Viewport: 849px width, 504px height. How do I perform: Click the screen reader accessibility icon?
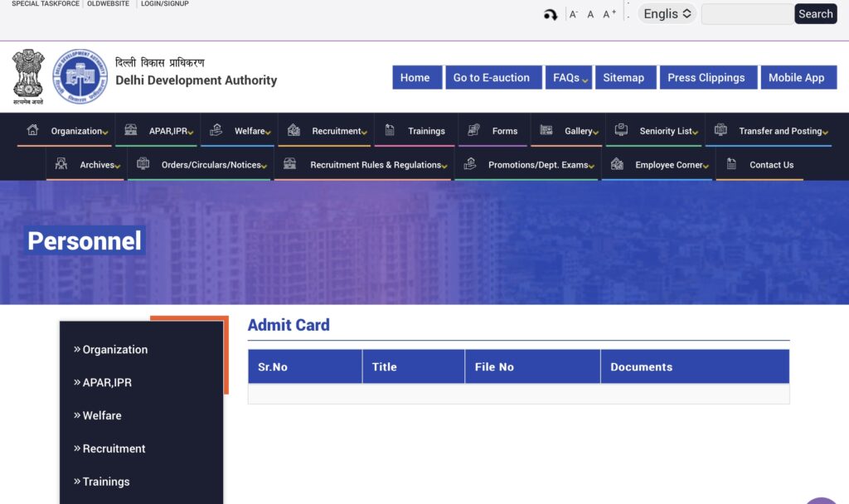[551, 15]
